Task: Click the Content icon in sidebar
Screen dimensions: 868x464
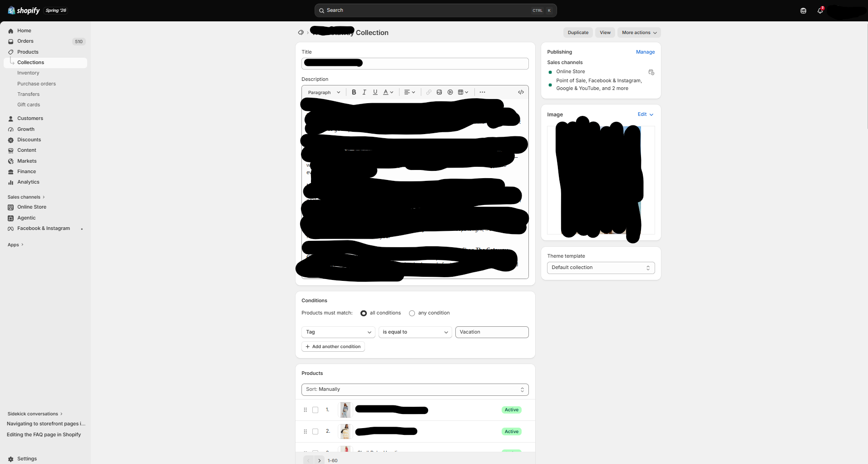Action: click(11, 150)
